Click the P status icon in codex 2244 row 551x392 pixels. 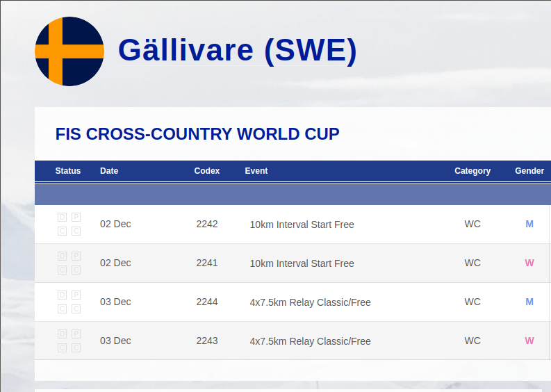click(76, 295)
